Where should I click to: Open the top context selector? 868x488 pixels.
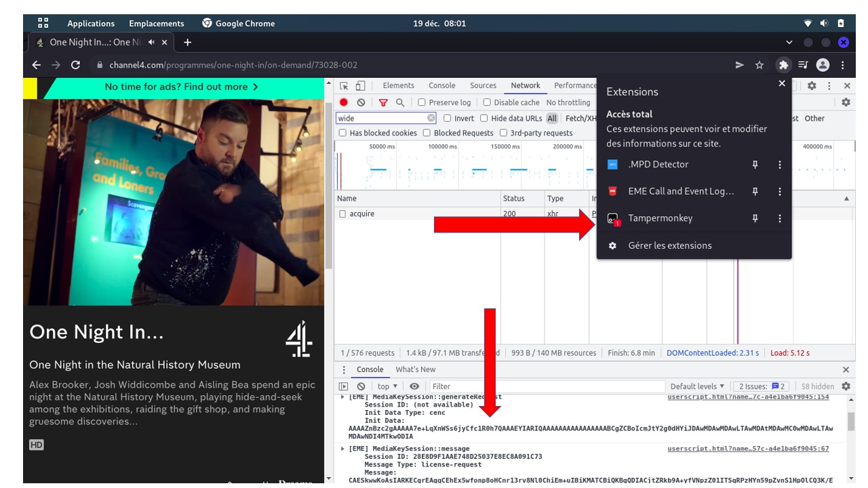(x=387, y=386)
